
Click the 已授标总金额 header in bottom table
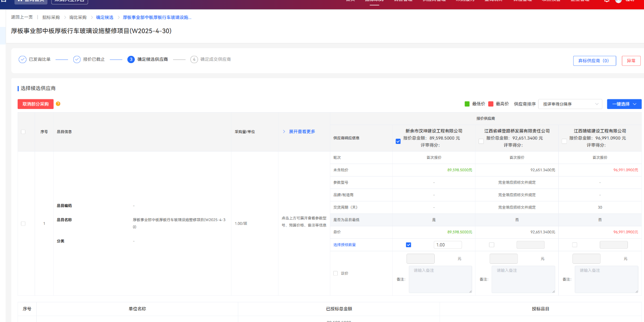pos(339,309)
